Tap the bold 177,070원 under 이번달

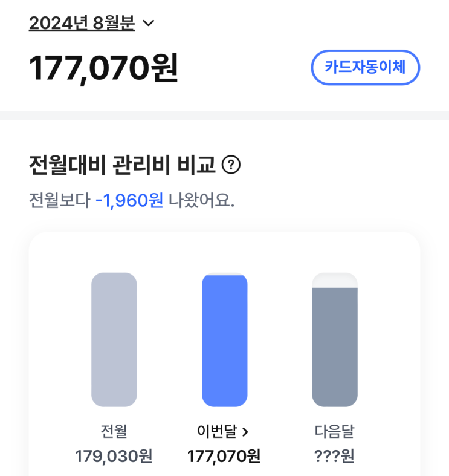point(224,456)
